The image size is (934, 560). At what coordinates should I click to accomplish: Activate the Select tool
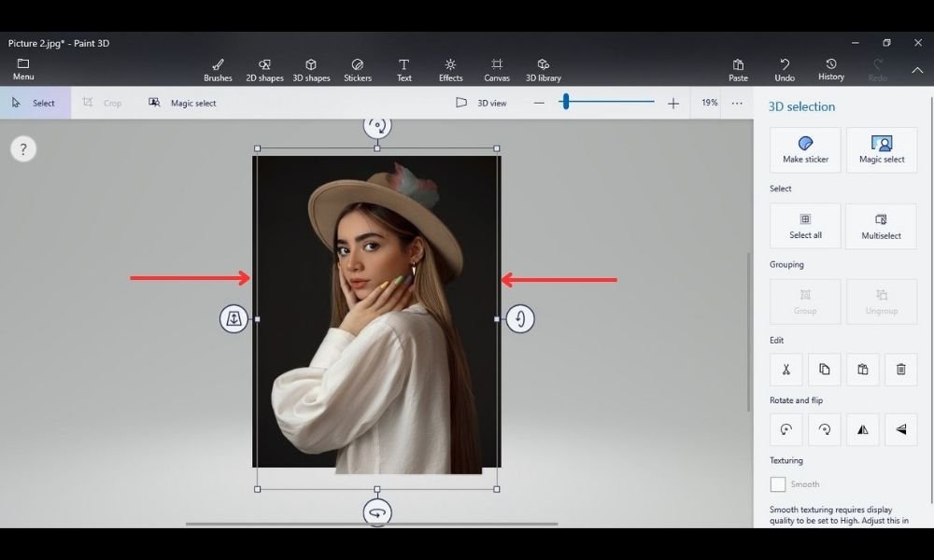35,103
